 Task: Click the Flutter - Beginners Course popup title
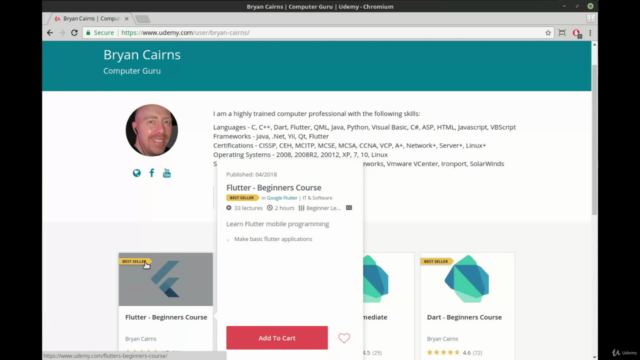(x=274, y=188)
